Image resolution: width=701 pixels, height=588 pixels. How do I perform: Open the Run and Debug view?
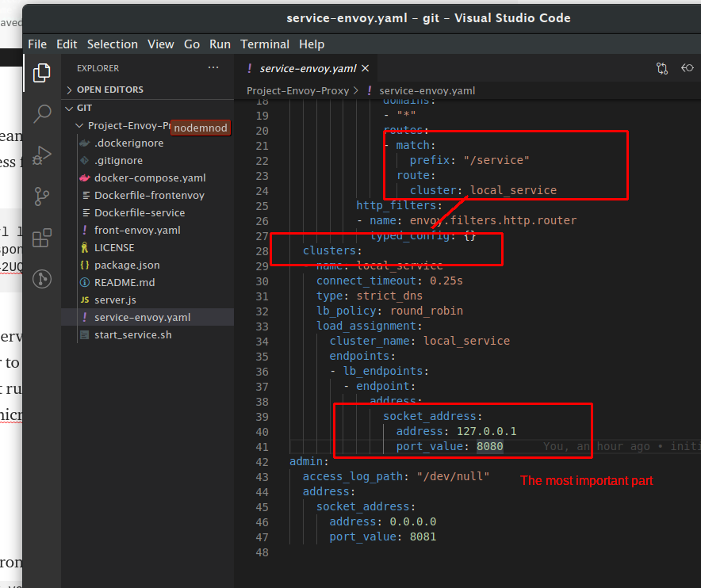(41, 155)
